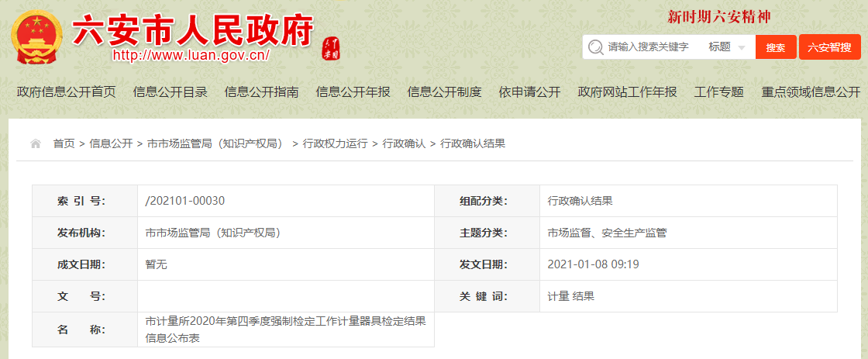Image resolution: width=868 pixels, height=359 pixels.
Task: Open 信息公开年报 menu item
Action: click(x=353, y=91)
